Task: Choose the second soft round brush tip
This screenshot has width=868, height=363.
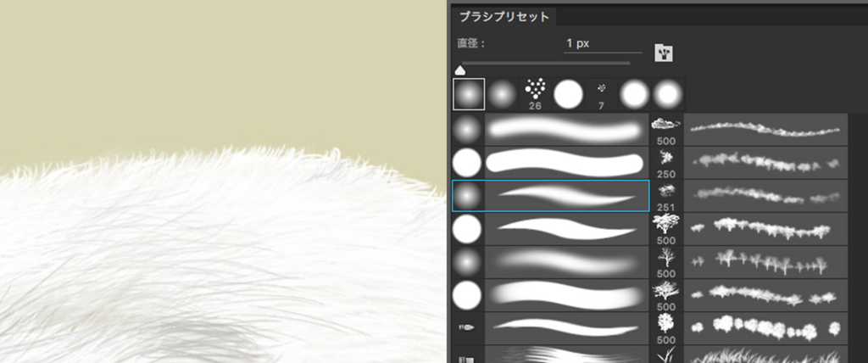Action: pos(502,94)
